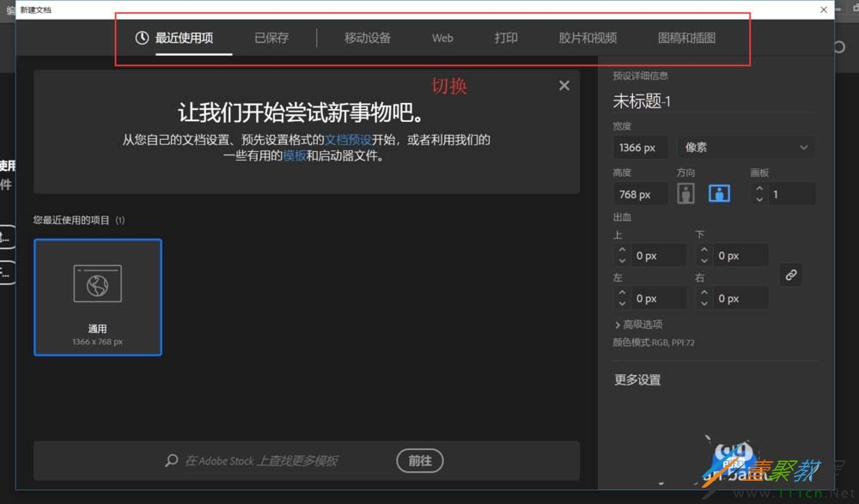Image resolution: width=859 pixels, height=504 pixels.
Task: Open the 打印 tab
Action: coord(506,38)
